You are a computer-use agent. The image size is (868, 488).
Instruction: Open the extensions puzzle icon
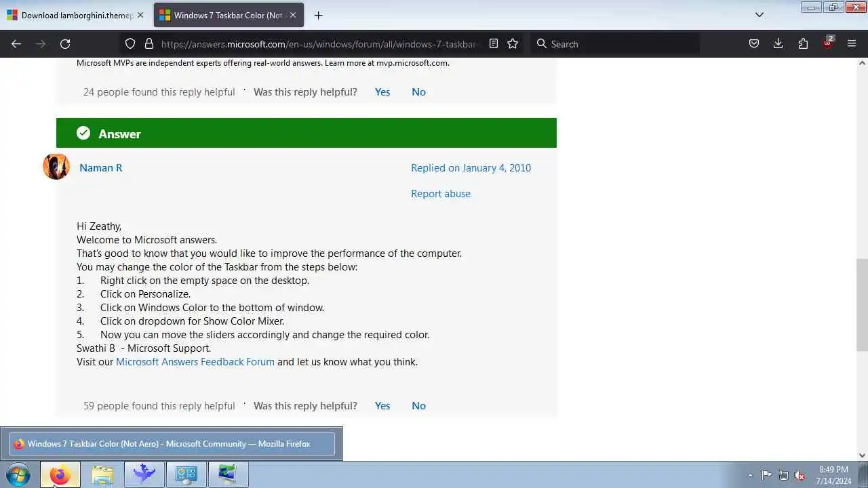pyautogui.click(x=803, y=43)
